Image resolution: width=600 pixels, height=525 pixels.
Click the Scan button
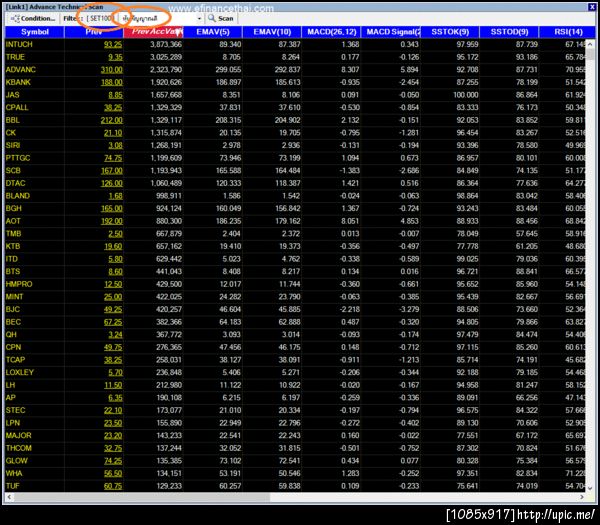(225, 18)
